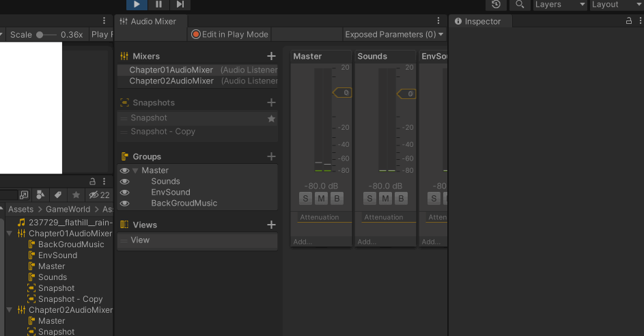Lock the Inspector panel with the padlock icon
Image resolution: width=644 pixels, height=336 pixels.
pos(629,21)
